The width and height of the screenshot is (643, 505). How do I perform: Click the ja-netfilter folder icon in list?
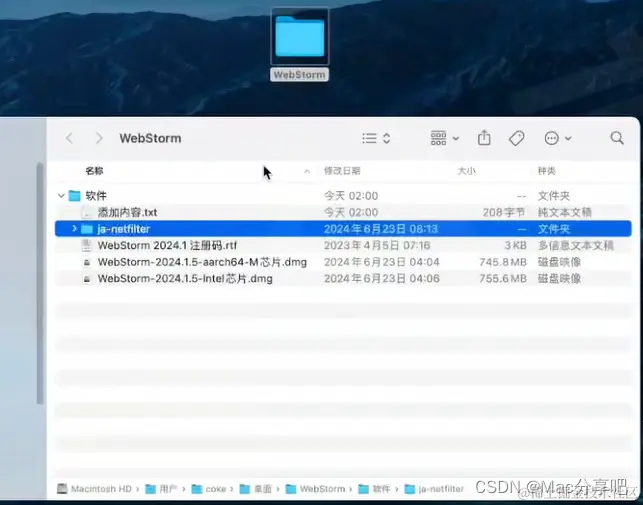pyautogui.click(x=87, y=229)
